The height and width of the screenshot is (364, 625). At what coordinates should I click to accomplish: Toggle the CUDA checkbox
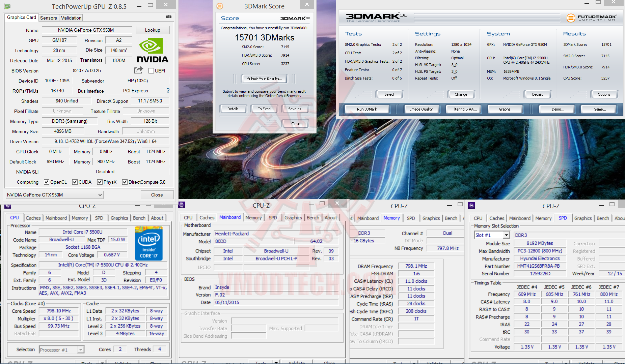tap(75, 182)
